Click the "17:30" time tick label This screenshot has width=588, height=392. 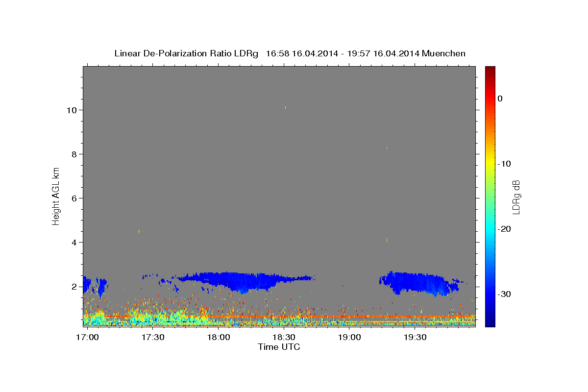[153, 337]
